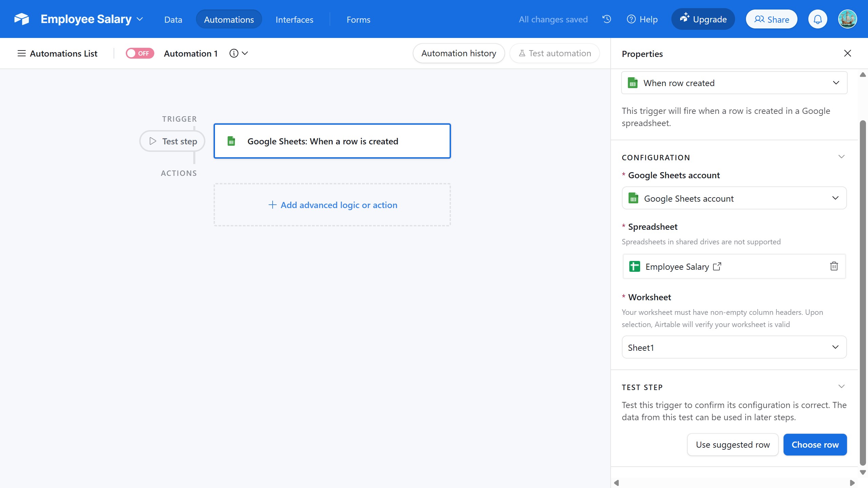Click the play icon on Test step
This screenshot has height=488, width=868.
click(x=153, y=141)
